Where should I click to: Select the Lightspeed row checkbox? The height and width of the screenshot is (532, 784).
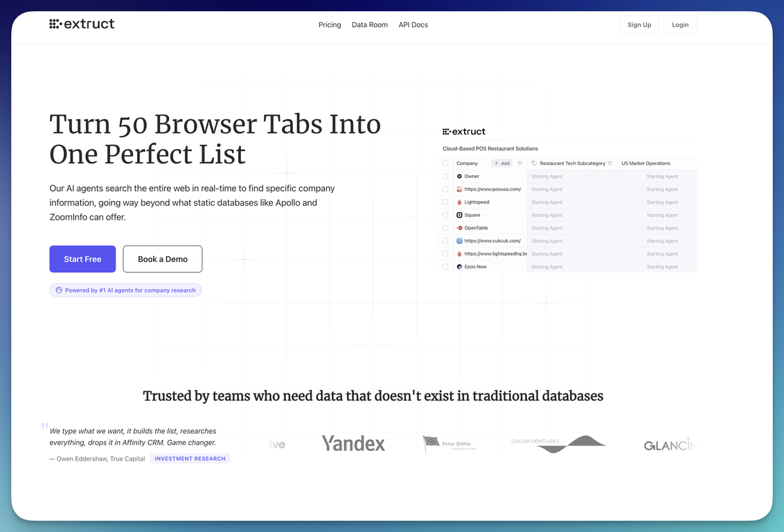point(445,202)
